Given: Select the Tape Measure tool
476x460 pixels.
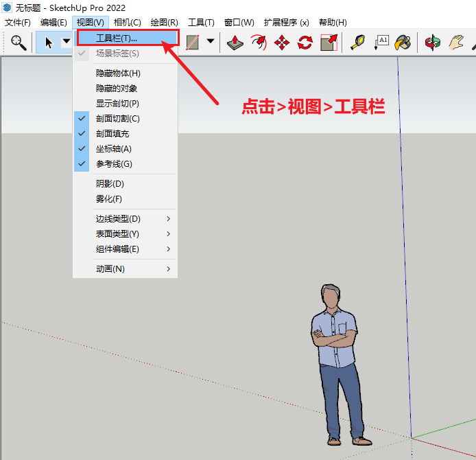Looking at the screenshot, I should pyautogui.click(x=358, y=43).
